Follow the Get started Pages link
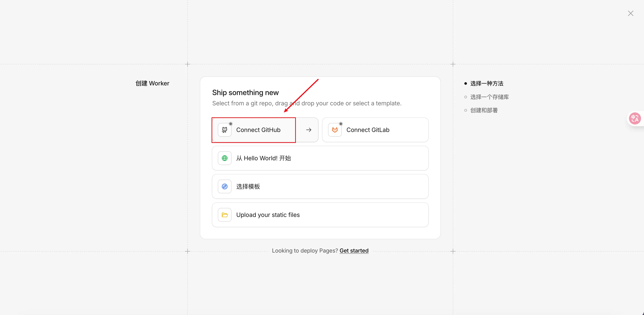Screen dimensions: 644x315 pos(354,250)
